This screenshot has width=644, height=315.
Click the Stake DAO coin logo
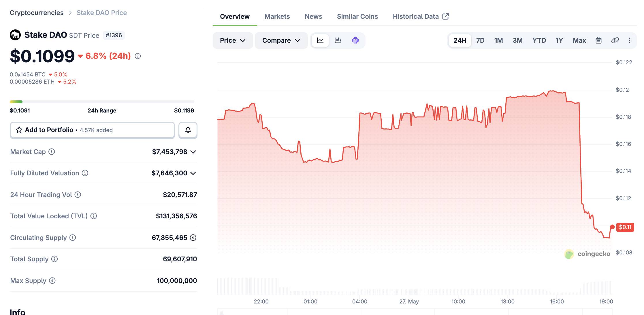[x=15, y=35]
